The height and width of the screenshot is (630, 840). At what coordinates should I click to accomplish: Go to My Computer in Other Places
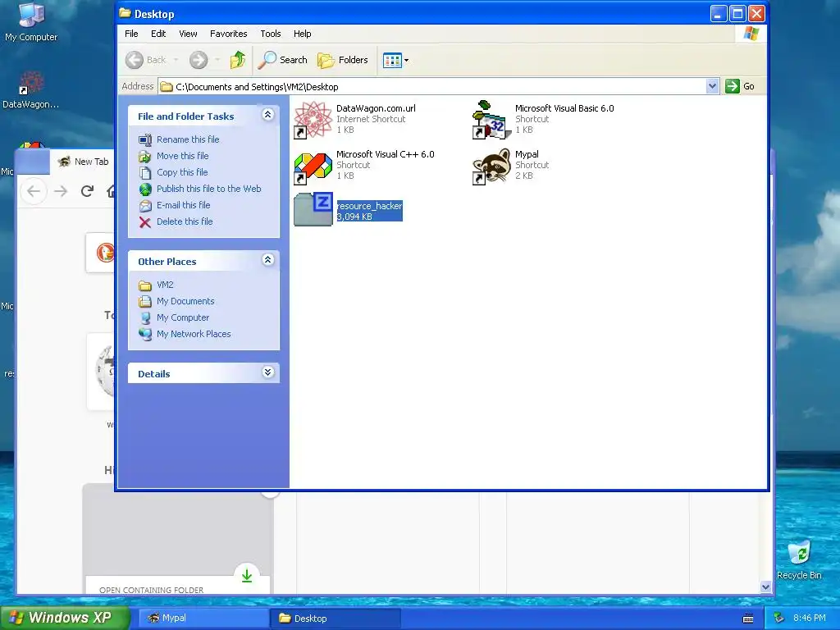(x=183, y=317)
